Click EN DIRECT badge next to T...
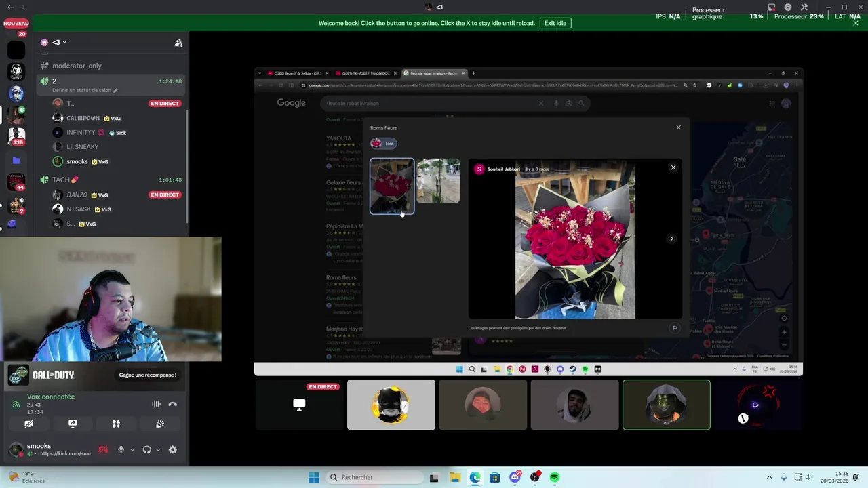 tap(165, 103)
